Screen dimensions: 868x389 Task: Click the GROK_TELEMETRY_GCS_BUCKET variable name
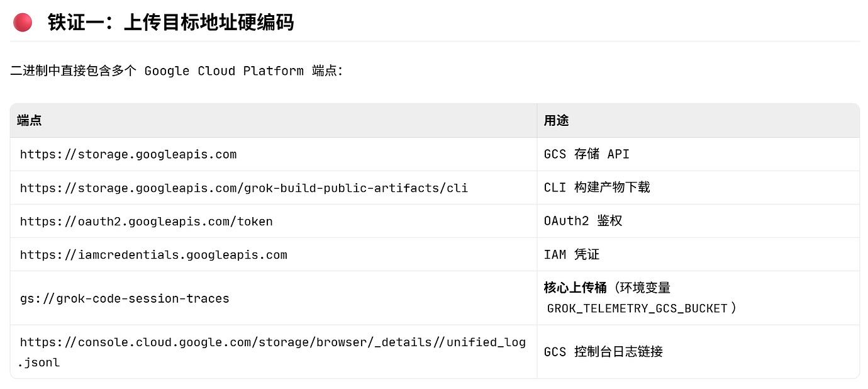pos(637,308)
